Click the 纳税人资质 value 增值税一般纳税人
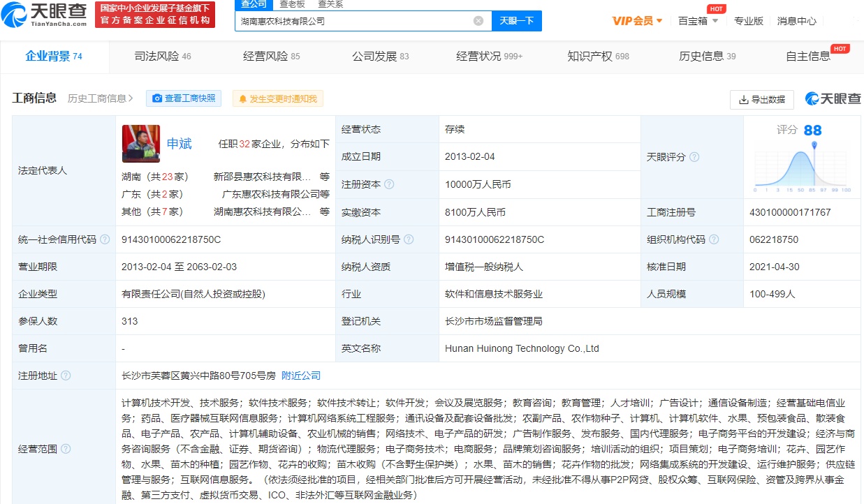This screenshot has width=864, height=504. click(484, 267)
